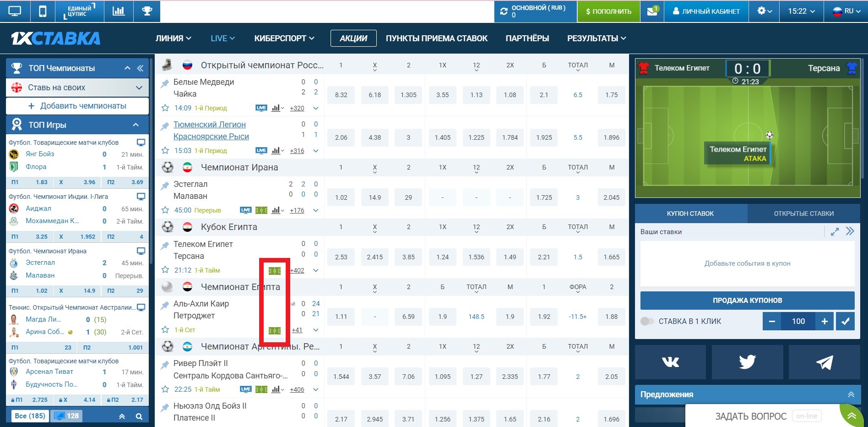This screenshot has width=868, height=427.
Task: Pin the Телеком Египет – Терсана match
Action: point(165,246)
